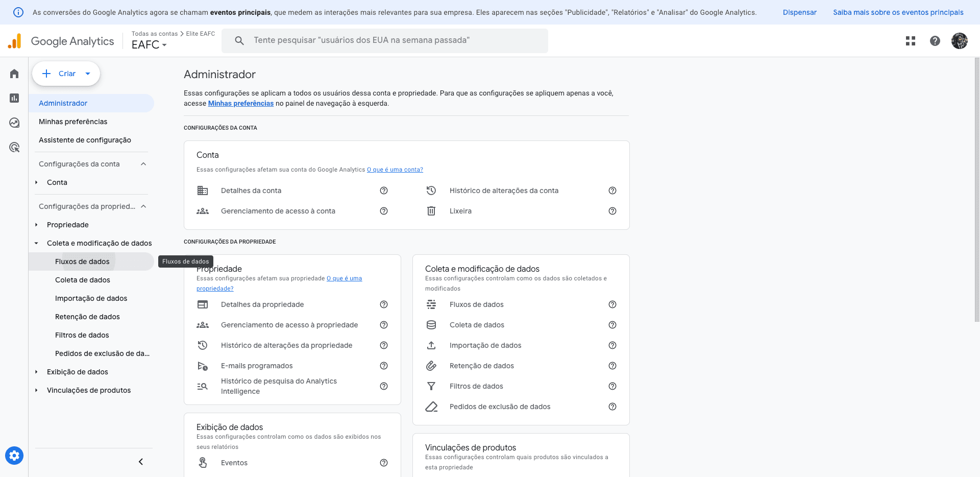Collapse Configurações da conta section
980x477 pixels.
coord(143,164)
